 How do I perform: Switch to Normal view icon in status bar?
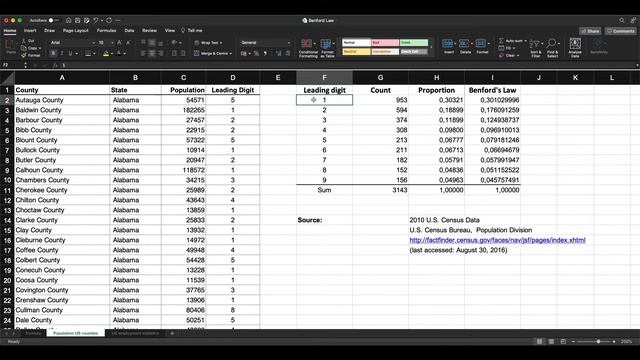[x=540, y=342]
